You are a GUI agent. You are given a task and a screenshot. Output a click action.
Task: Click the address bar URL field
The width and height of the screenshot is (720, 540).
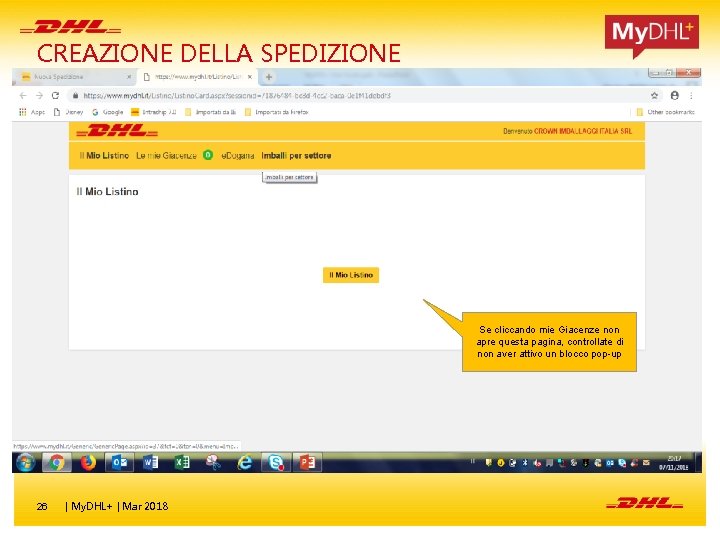[358, 96]
